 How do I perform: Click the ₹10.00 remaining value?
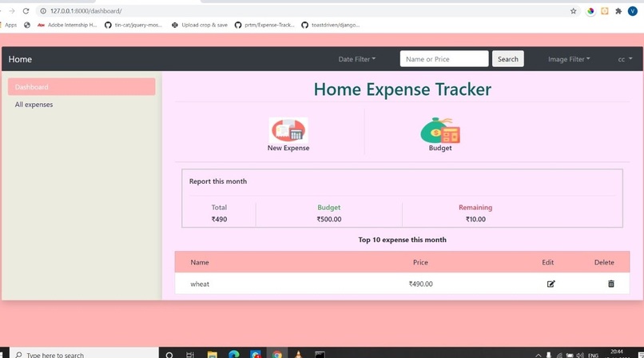tap(475, 219)
